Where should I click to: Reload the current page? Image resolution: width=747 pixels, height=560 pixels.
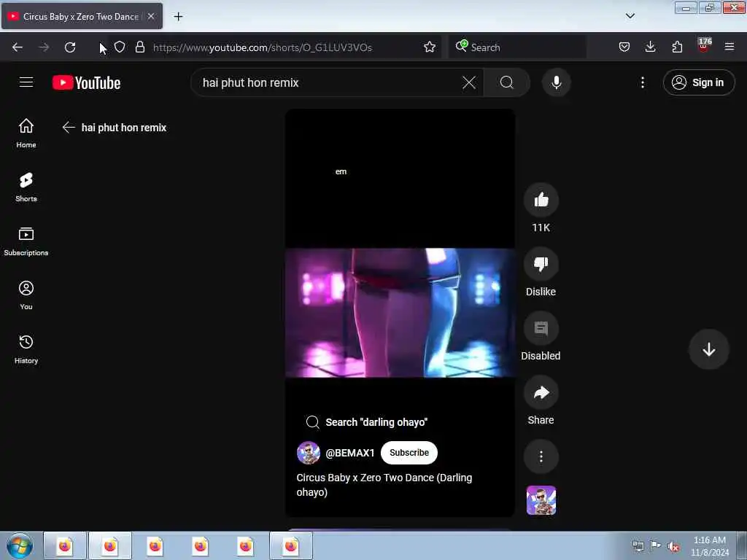(70, 47)
